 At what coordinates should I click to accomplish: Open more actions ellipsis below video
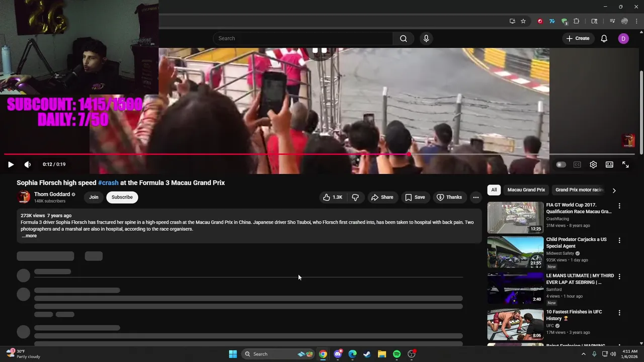pos(475,197)
